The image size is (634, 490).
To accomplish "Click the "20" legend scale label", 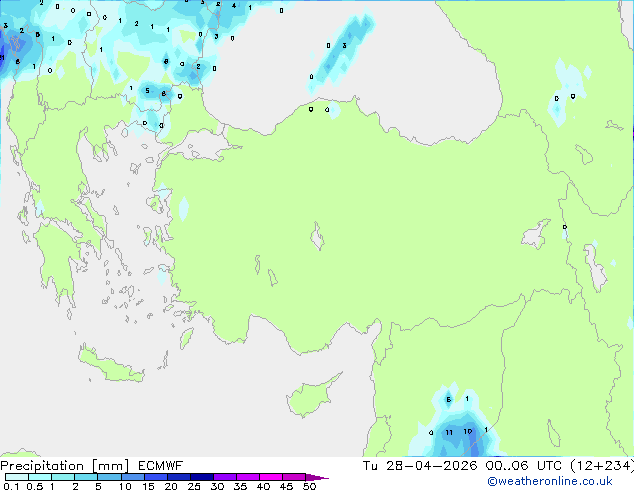I will 171,486.
